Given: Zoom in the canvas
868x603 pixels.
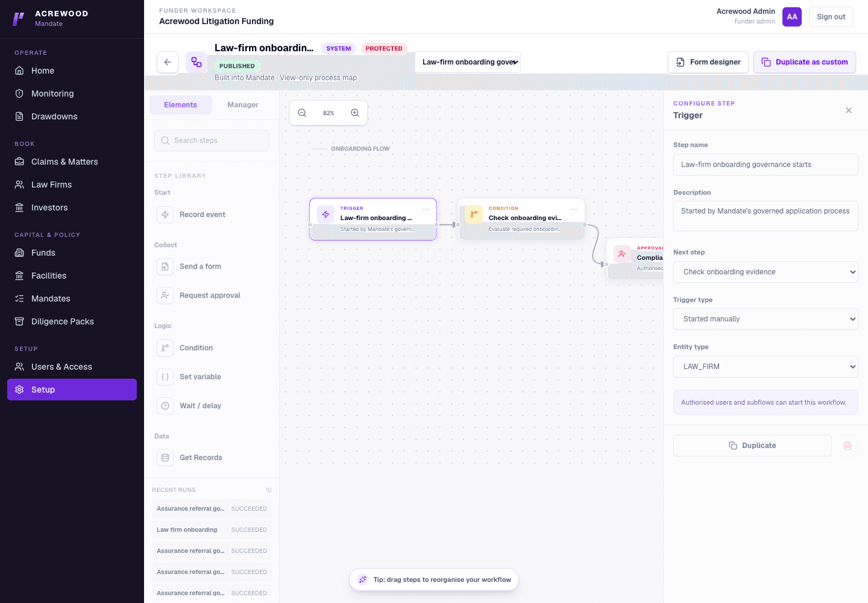Looking at the screenshot, I should coord(355,113).
